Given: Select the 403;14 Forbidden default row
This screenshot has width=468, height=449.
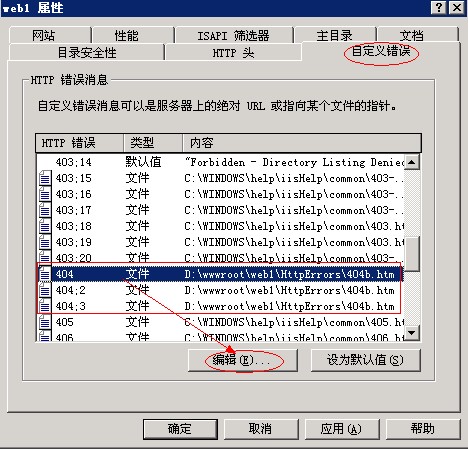Looking at the screenshot, I should (x=220, y=162).
